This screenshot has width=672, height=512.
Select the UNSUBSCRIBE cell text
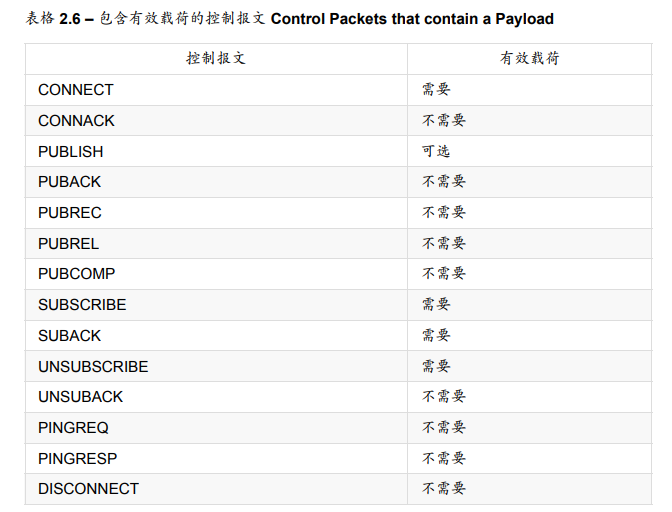point(93,367)
